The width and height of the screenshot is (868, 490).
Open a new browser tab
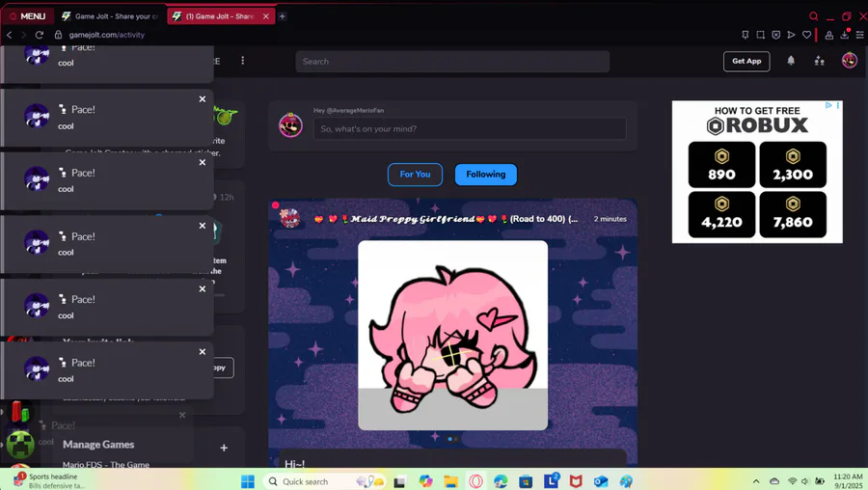pyautogui.click(x=283, y=16)
